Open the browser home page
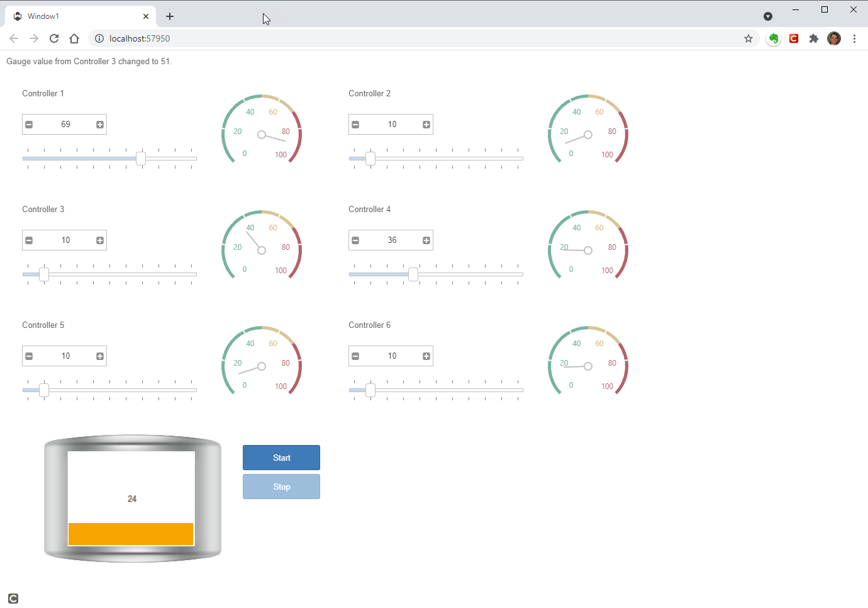 click(x=74, y=38)
